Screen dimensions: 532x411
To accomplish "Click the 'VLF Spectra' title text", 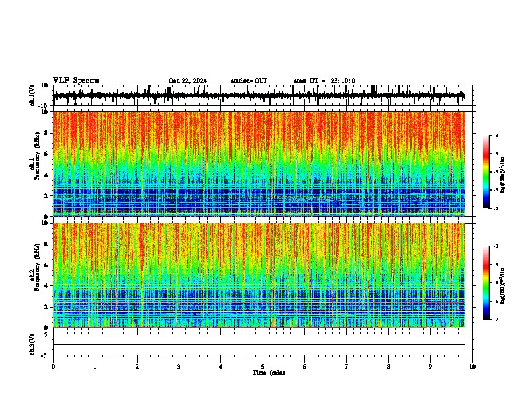I will click(x=76, y=81).
